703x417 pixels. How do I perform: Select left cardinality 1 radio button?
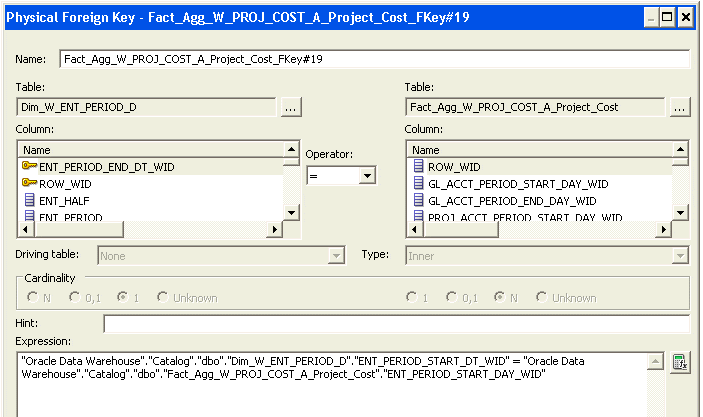(122, 297)
